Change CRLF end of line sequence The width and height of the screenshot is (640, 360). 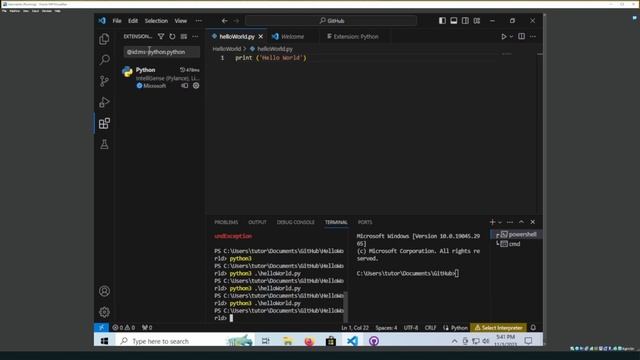tap(430, 327)
